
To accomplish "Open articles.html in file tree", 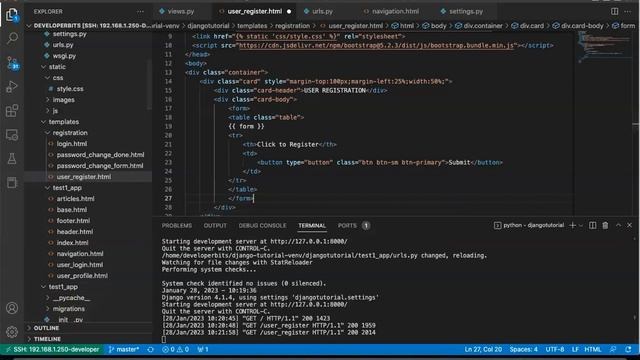I will tap(76, 199).
